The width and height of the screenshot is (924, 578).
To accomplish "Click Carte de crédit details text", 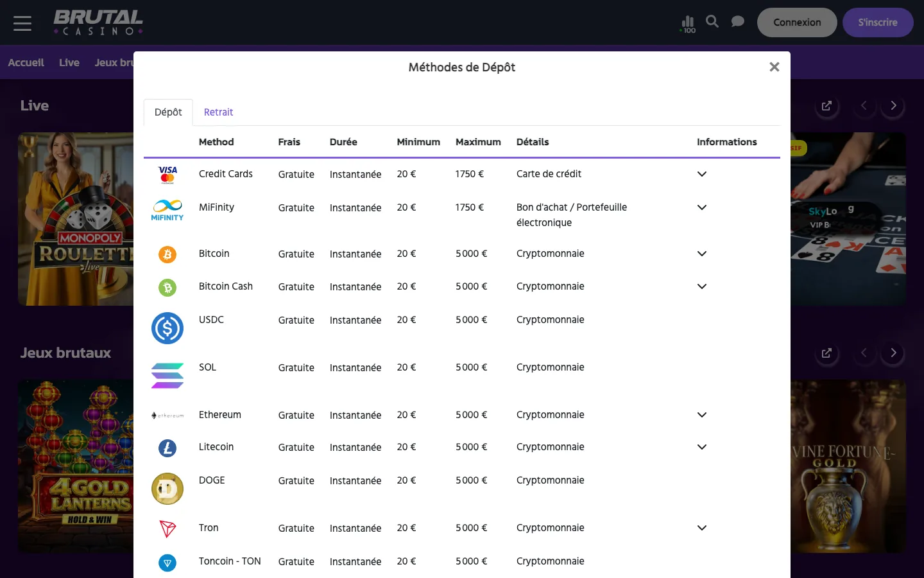I will pyautogui.click(x=549, y=174).
